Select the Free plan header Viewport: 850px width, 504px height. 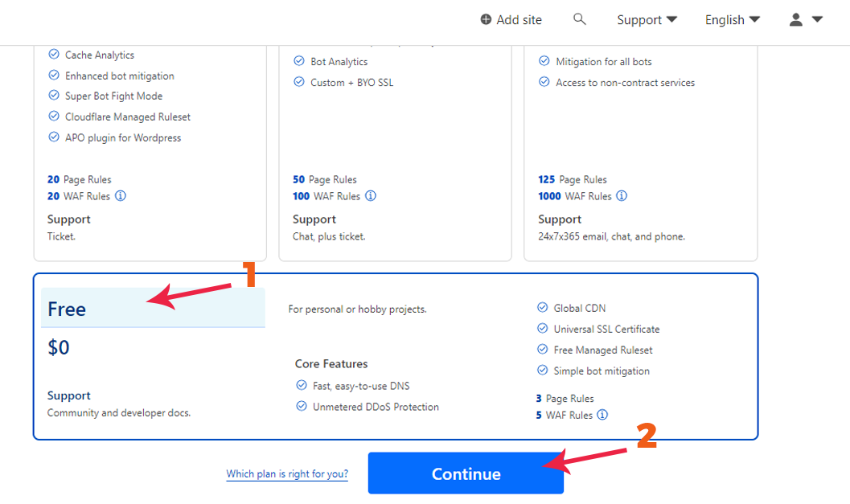tap(153, 309)
